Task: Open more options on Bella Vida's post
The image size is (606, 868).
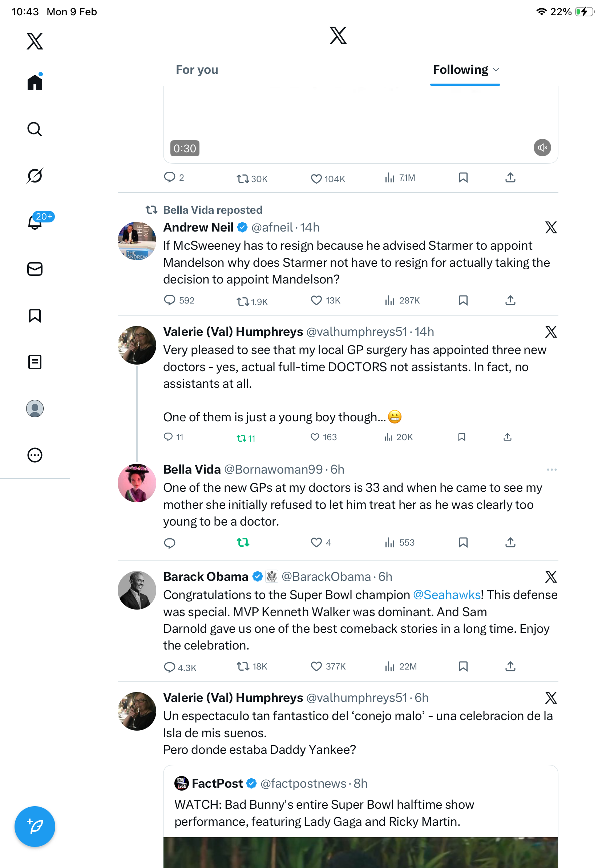Action: (551, 470)
